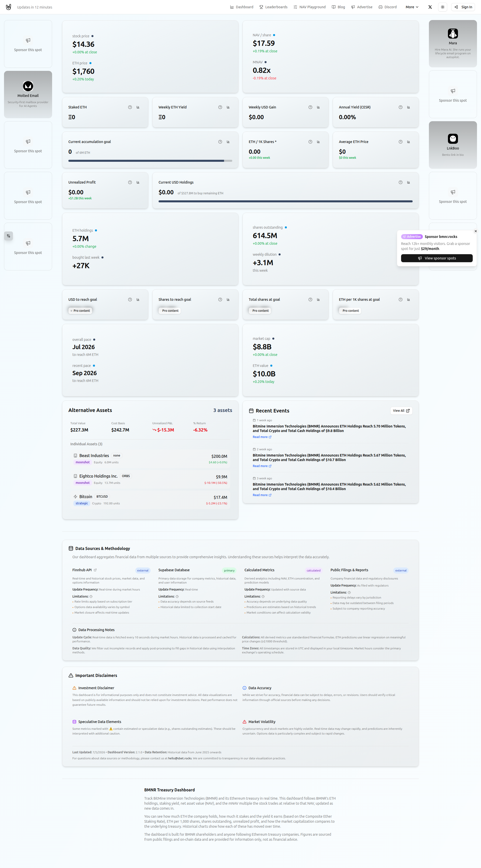Viewport: 481px width, 868px height.
Task: Click the Current USD Holdings progress bar
Action: pos(286,201)
